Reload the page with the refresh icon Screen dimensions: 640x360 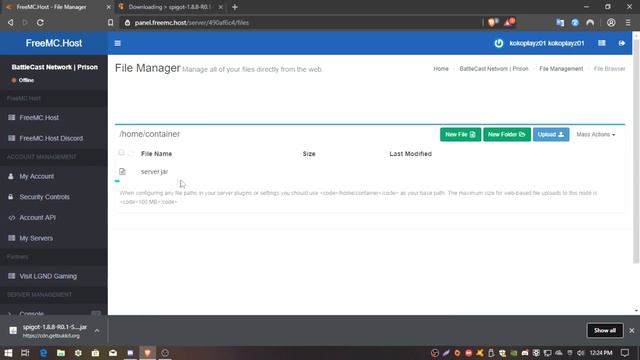tap(40, 22)
